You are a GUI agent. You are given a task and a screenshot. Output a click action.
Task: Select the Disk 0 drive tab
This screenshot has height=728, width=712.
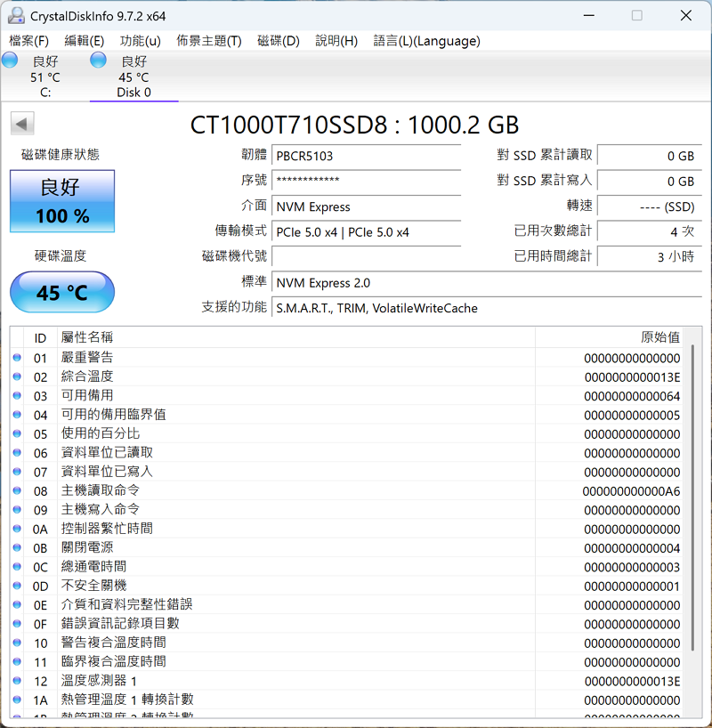pos(133,77)
